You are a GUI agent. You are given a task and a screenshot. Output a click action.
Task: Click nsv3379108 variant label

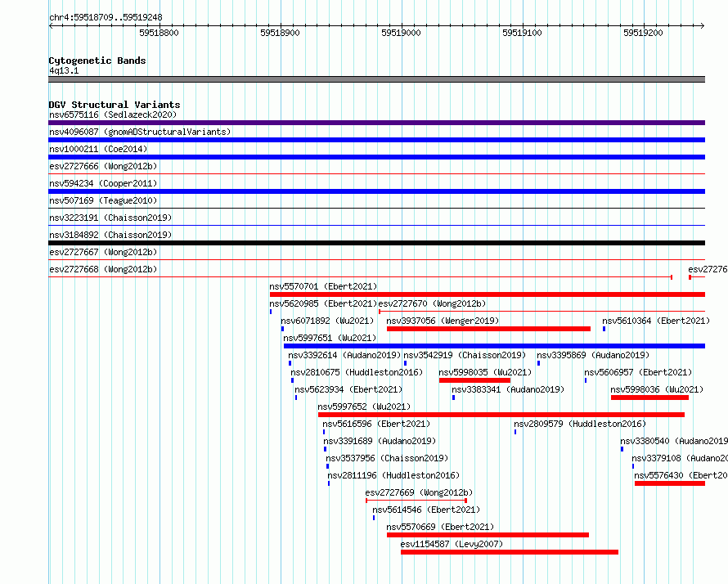tap(680, 458)
